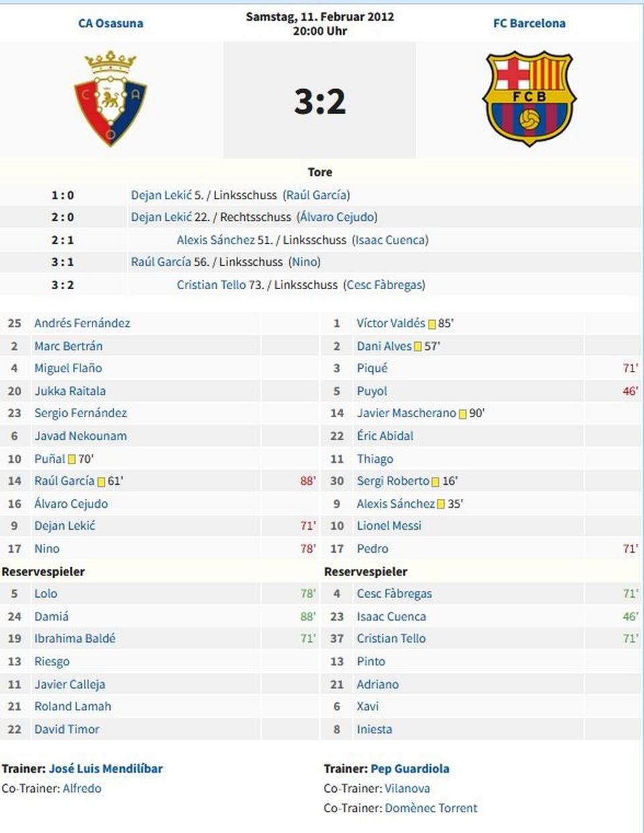Open trainer Pep Guardiola's profile

pyautogui.click(x=410, y=769)
